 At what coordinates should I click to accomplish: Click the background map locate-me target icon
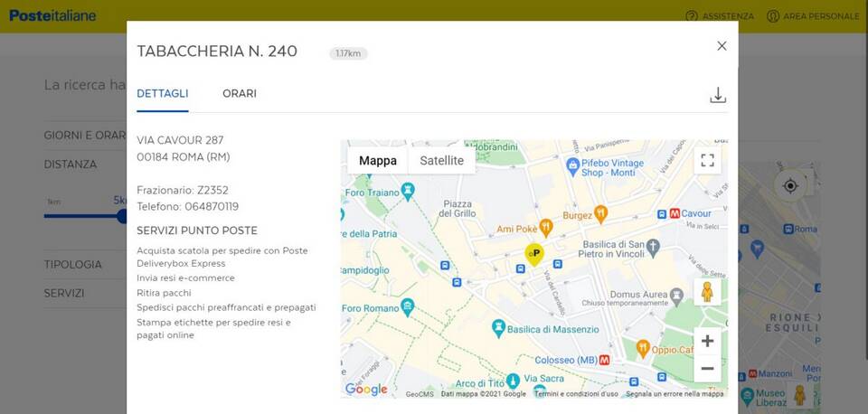790,186
